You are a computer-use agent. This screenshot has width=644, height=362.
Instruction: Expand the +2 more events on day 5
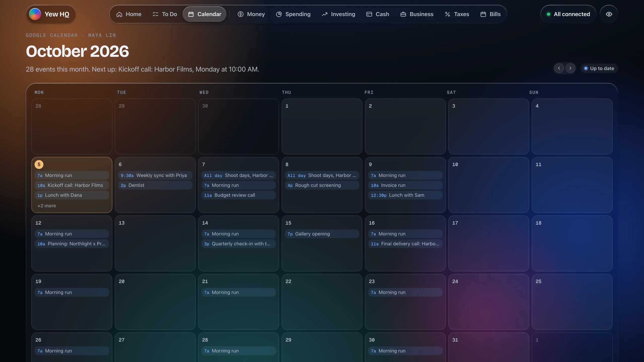47,206
